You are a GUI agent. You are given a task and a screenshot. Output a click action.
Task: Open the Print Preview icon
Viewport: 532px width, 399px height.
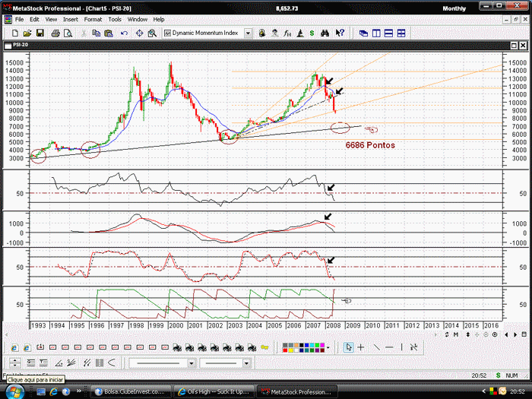pyautogui.click(x=68, y=33)
